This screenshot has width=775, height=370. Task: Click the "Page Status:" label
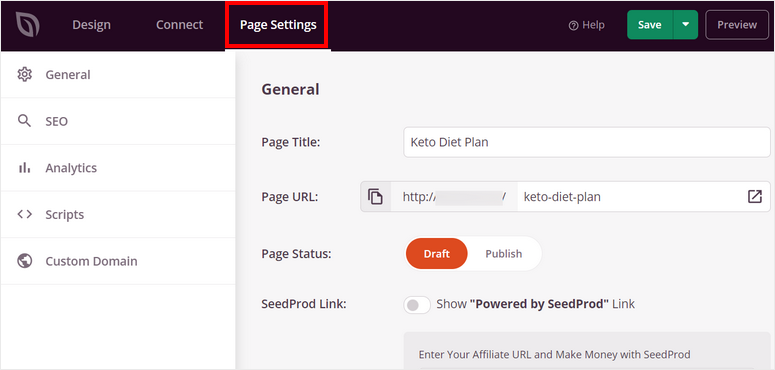[296, 254]
